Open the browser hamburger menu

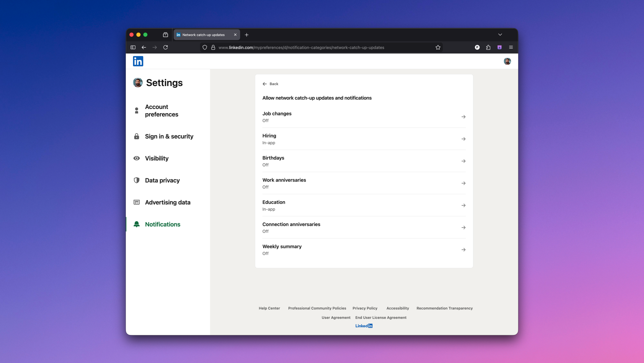[511, 47]
